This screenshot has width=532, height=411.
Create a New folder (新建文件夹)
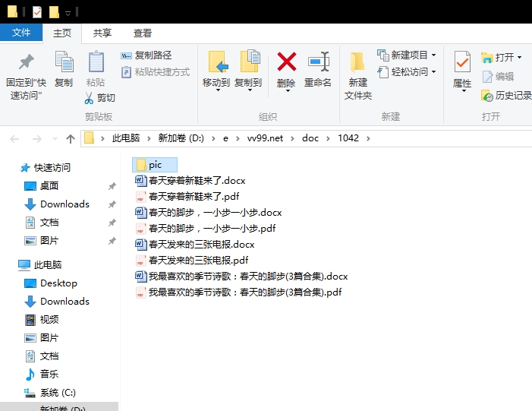(358, 75)
